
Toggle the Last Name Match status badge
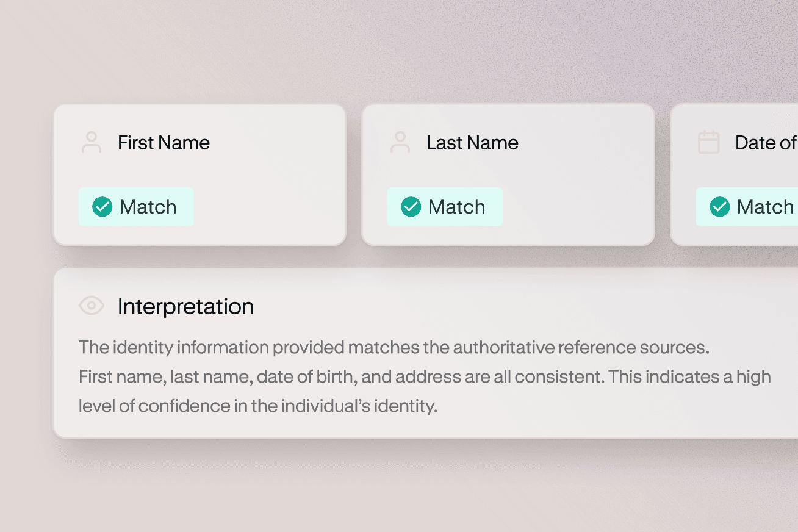(x=445, y=207)
